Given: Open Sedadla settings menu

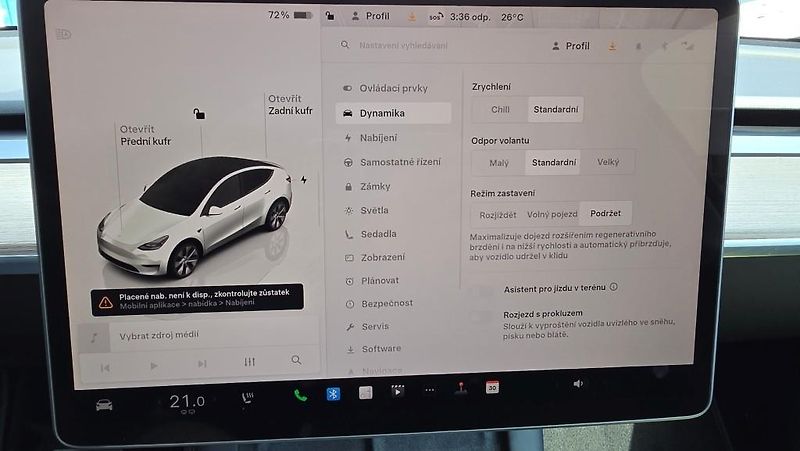Looking at the screenshot, I should (393, 234).
